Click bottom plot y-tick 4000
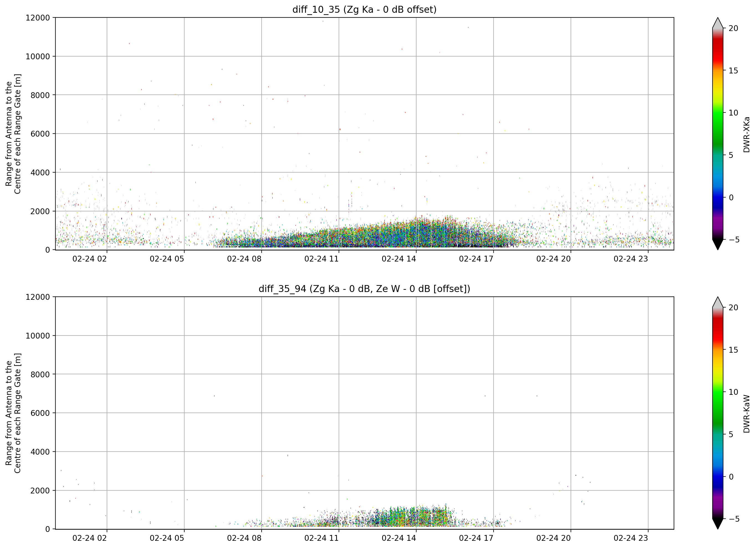 click(40, 452)
